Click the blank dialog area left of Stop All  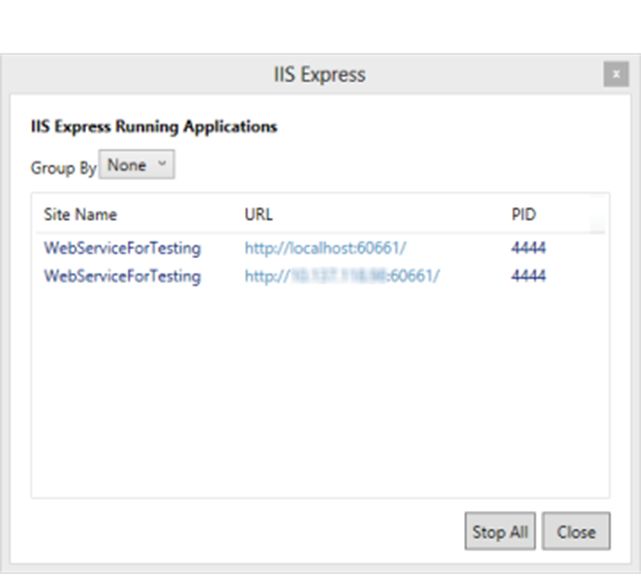(250, 532)
